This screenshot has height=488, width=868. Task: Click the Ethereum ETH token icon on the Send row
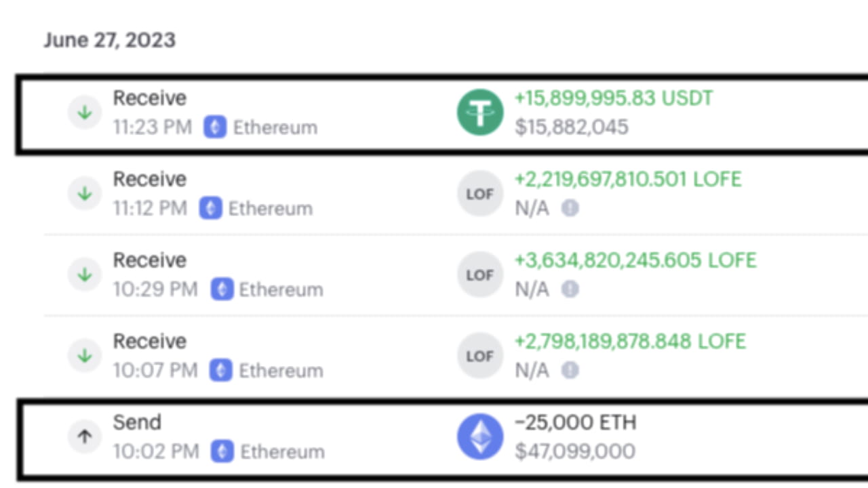(480, 436)
